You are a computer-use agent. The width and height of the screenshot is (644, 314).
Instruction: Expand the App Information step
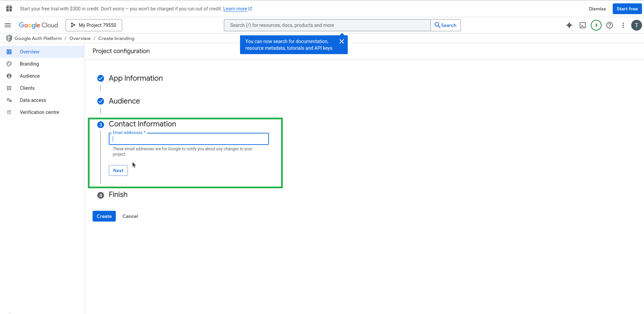(136, 78)
